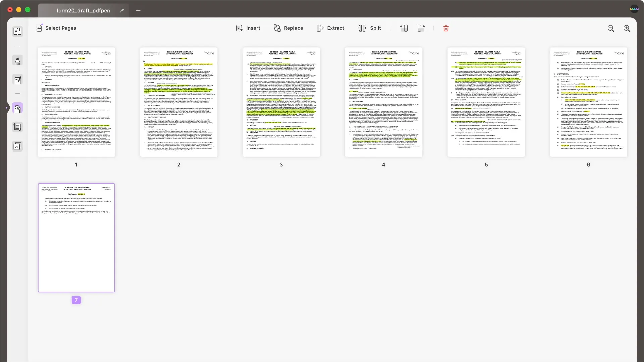The image size is (644, 362).
Task: Click the pencil edit icon in tab
Action: [122, 10]
